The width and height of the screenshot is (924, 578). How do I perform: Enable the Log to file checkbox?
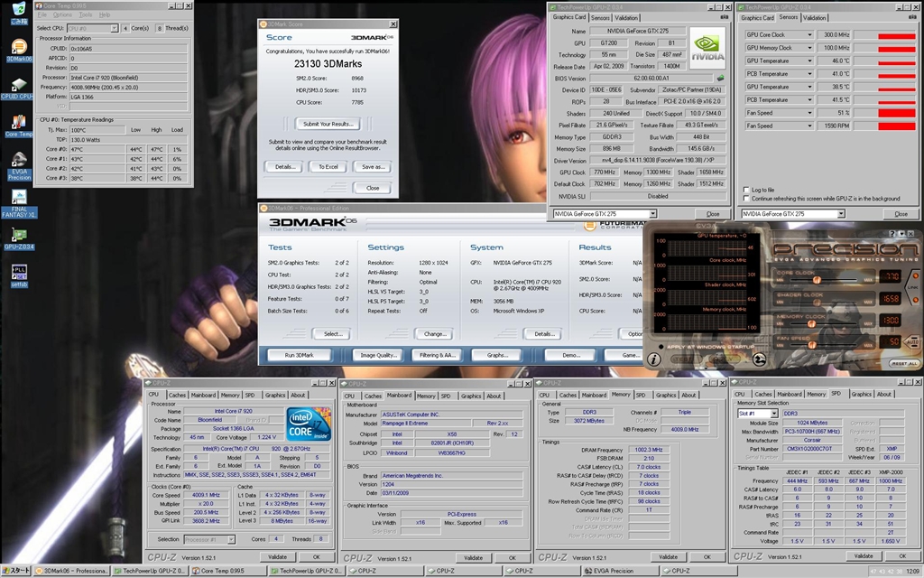tap(744, 190)
